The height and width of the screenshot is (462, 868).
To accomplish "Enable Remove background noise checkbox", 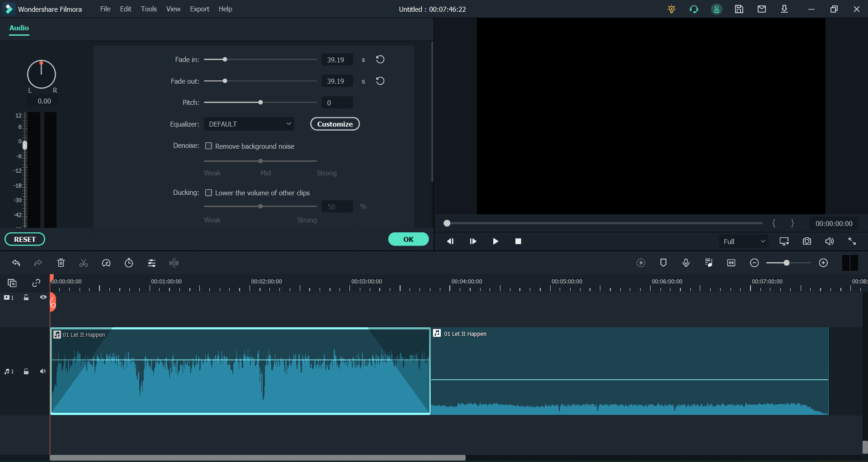I will [208, 146].
